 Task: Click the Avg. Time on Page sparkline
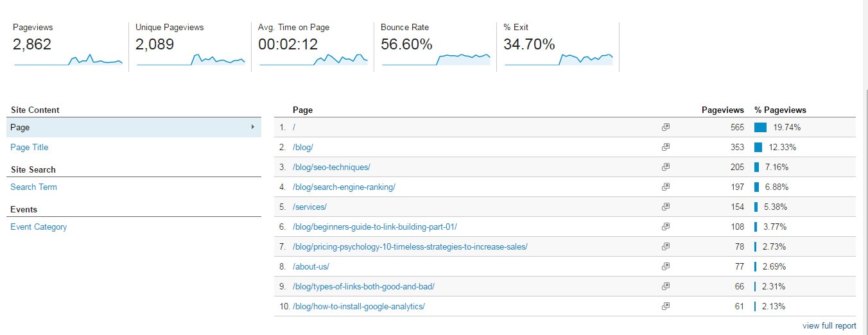[313, 60]
